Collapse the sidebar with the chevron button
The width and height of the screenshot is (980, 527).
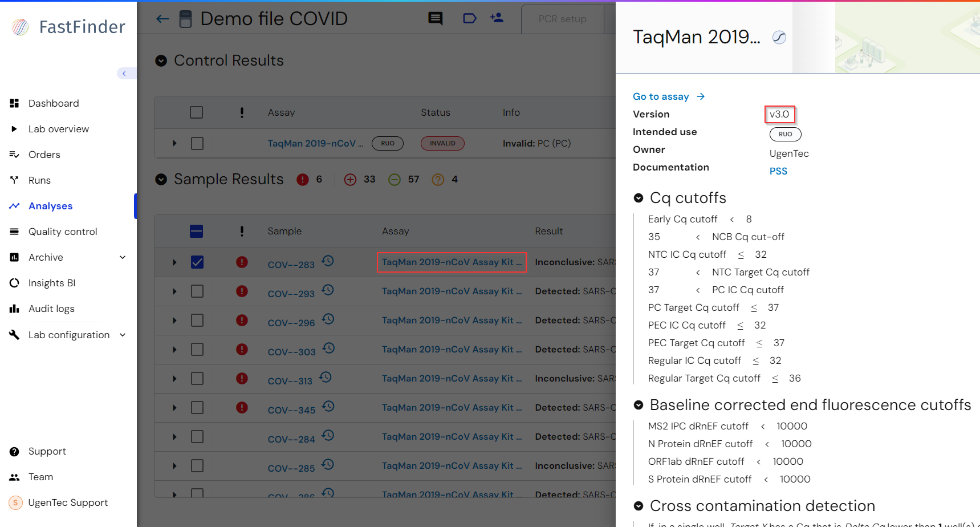click(124, 73)
